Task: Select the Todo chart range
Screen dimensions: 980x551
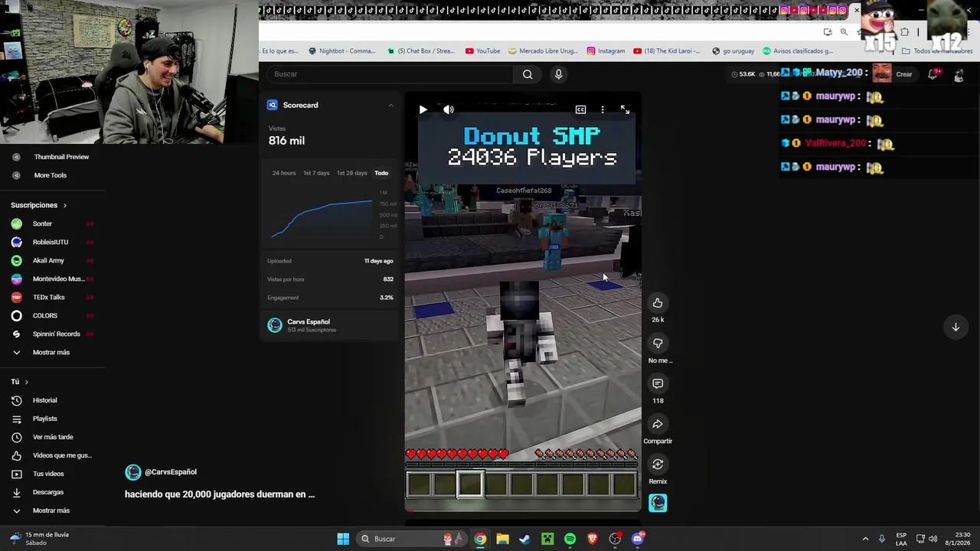Action: [x=381, y=173]
